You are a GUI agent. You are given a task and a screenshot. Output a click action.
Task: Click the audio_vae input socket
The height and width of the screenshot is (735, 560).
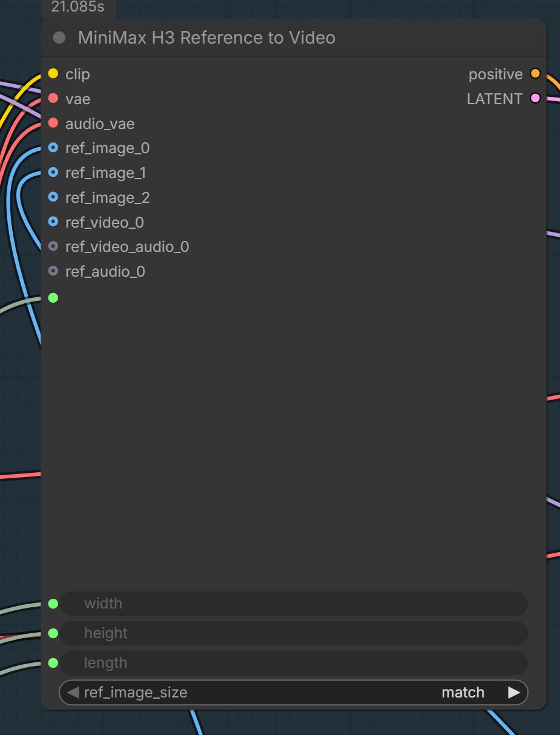pos(53,124)
